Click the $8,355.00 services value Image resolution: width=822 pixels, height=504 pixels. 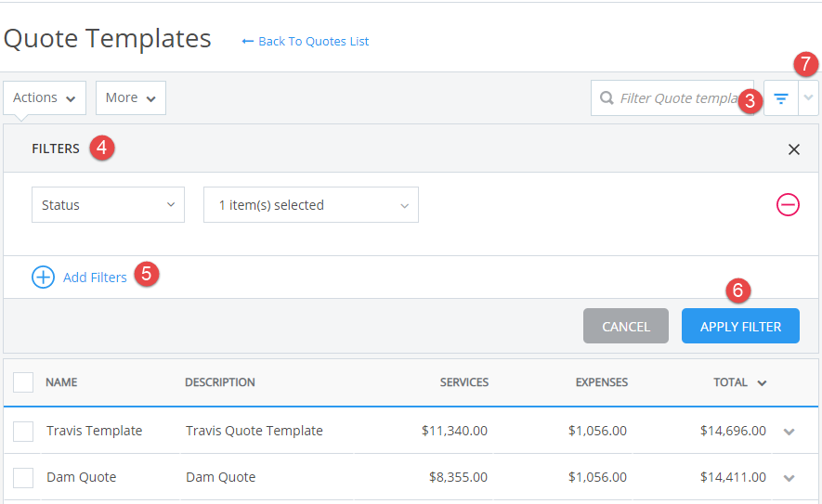point(458,477)
